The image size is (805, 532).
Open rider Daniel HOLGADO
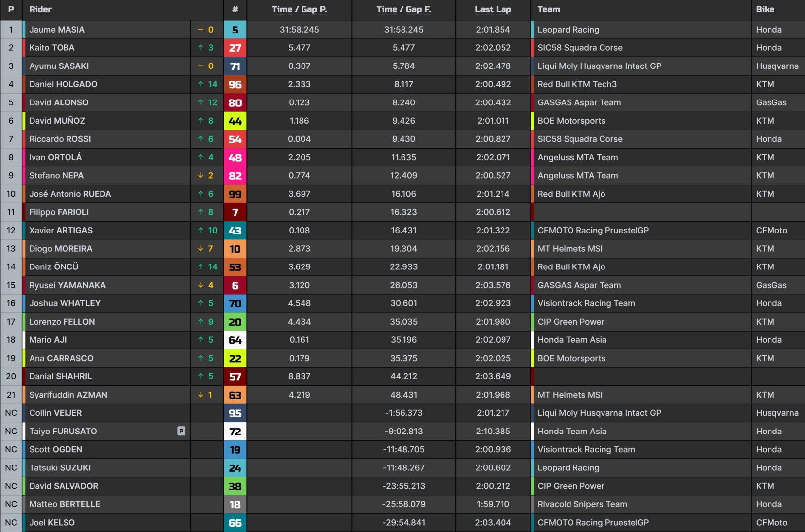click(x=63, y=84)
